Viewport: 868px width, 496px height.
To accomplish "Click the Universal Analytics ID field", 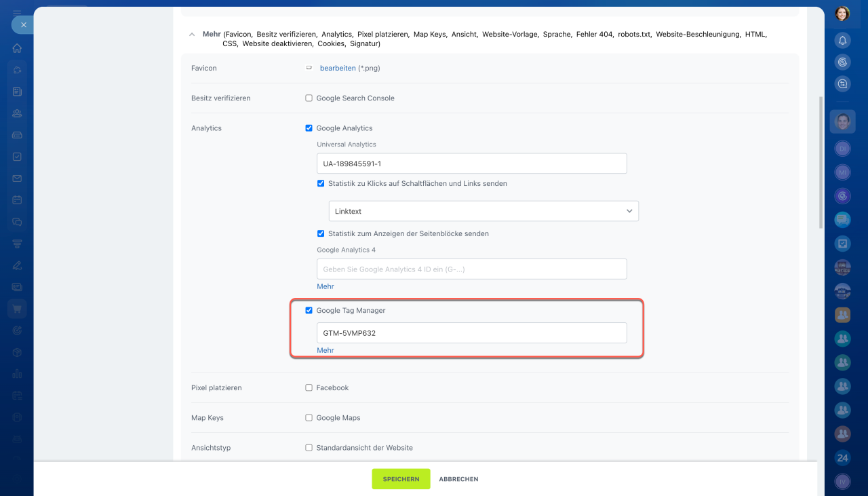I will pos(472,164).
